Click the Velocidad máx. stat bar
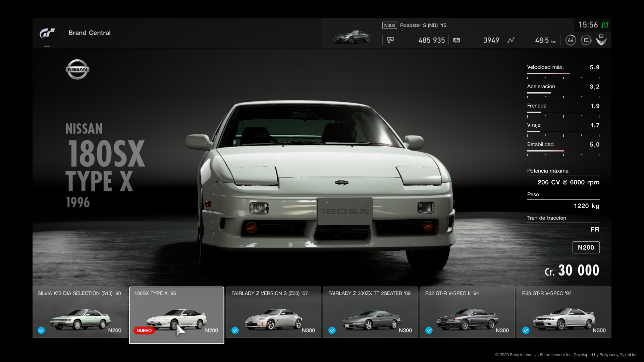The width and height of the screenshot is (644, 362). [x=563, y=73]
